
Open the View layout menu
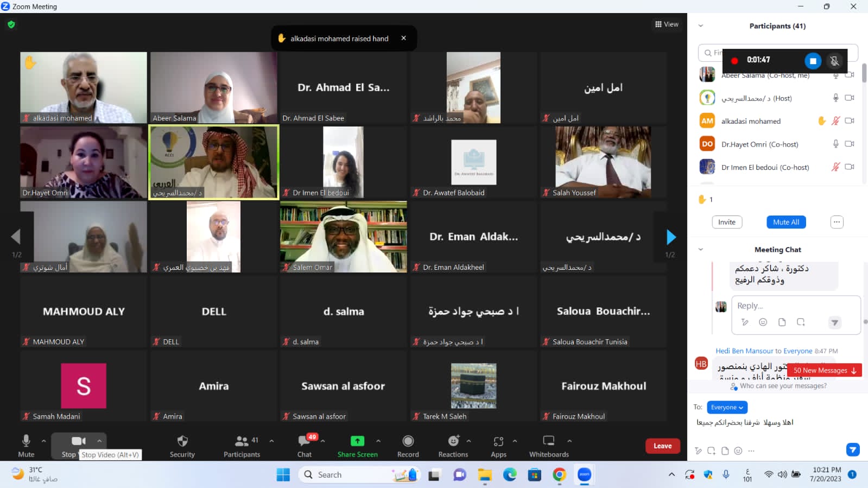click(667, 24)
